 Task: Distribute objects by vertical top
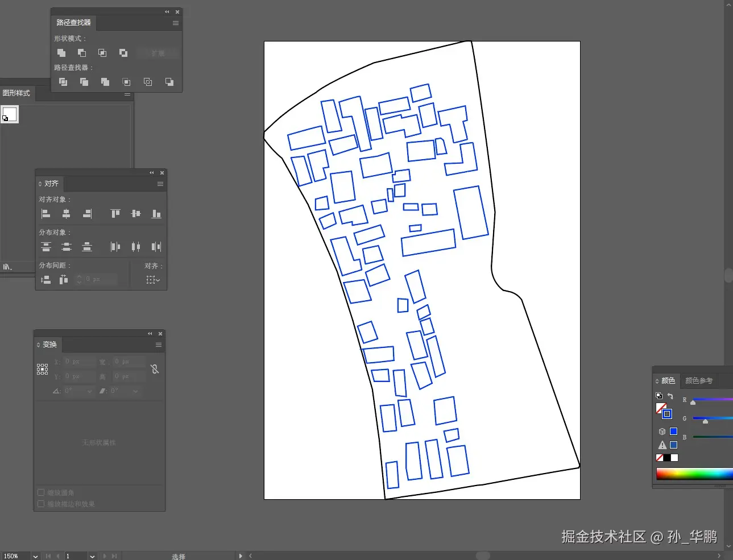coord(46,247)
